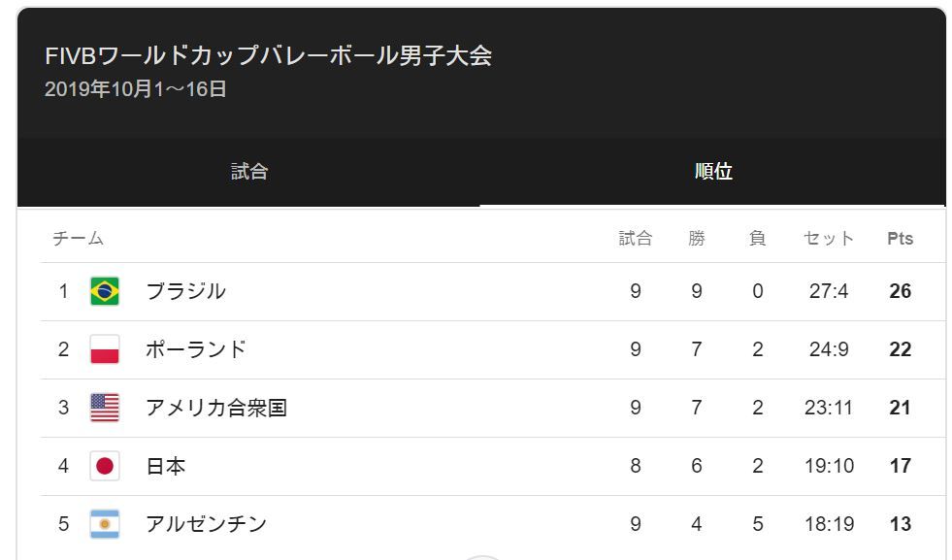Screen dimensions: 952x560
Task: Click the 負 column header
Action: pyautogui.click(x=757, y=238)
